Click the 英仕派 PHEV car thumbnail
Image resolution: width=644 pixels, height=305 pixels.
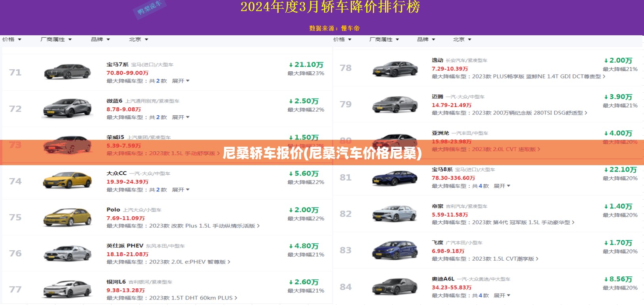point(67,253)
